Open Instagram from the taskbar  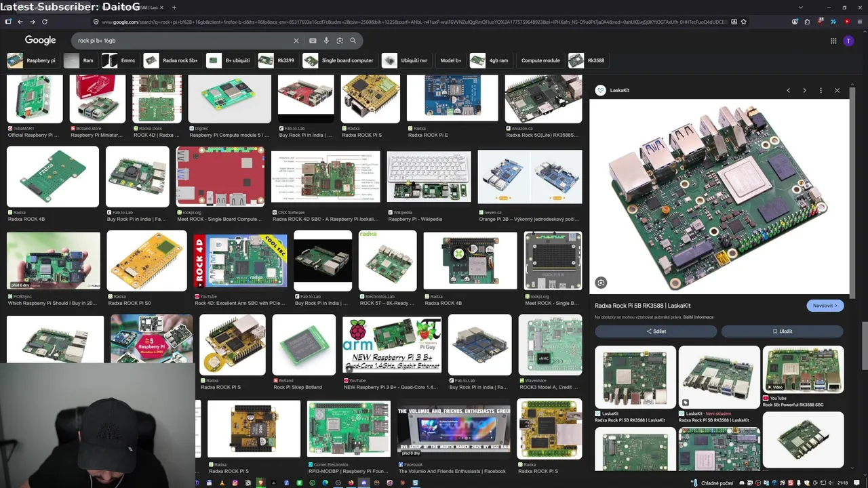[x=235, y=483]
